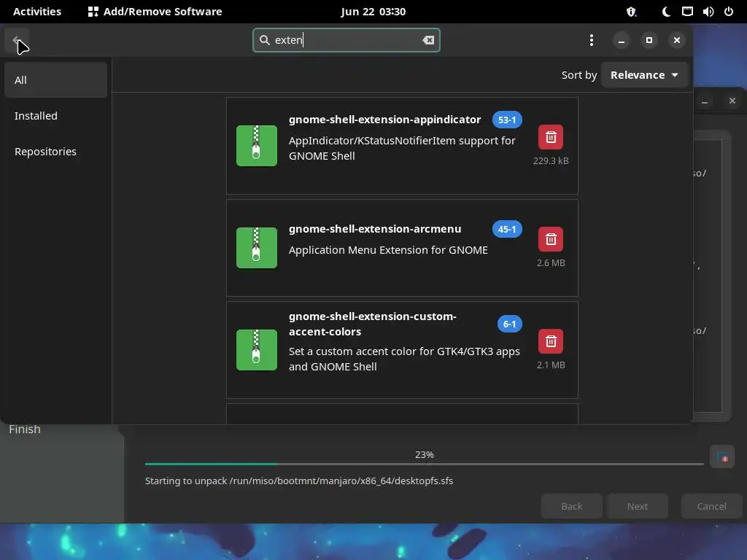Cancel the installer
Image resolution: width=747 pixels, height=560 pixels.
712,506
